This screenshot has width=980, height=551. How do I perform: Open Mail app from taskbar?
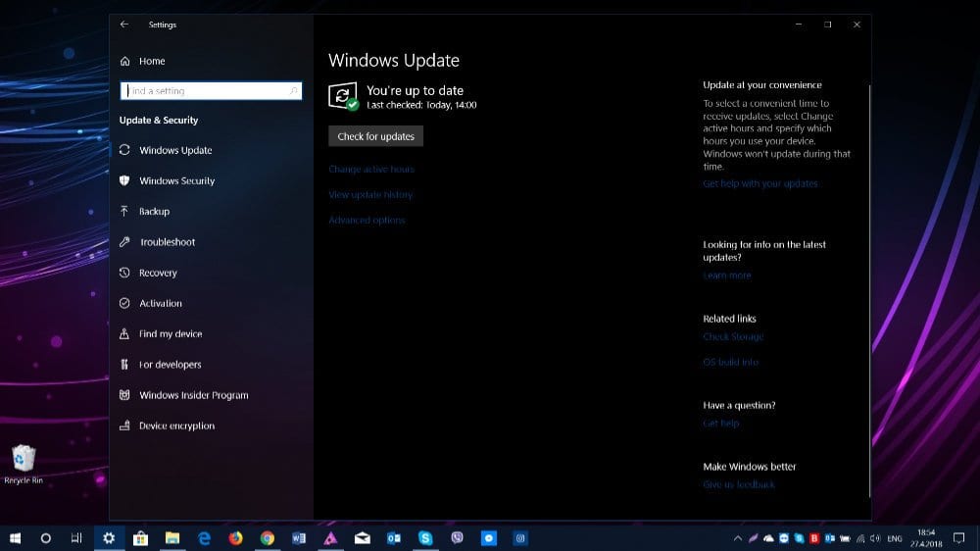(363, 538)
